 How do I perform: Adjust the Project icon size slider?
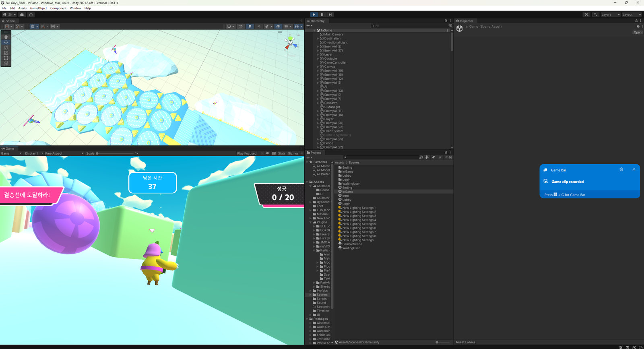click(443, 342)
